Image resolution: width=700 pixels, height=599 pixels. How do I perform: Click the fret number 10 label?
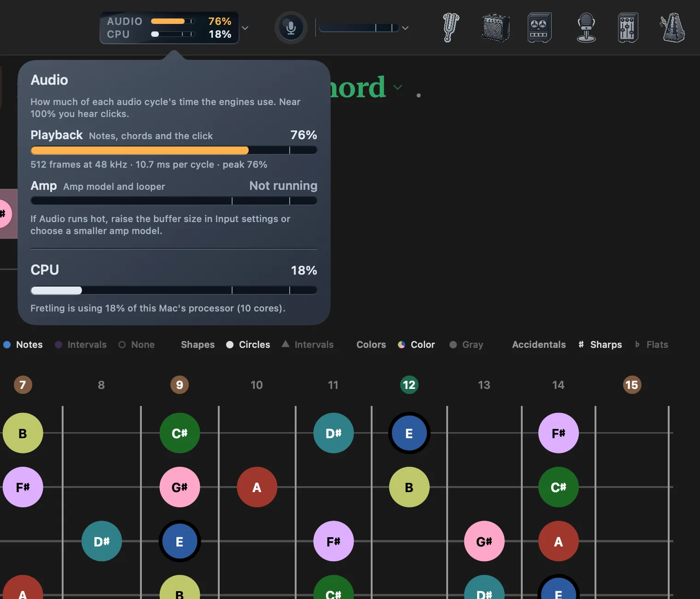point(257,385)
